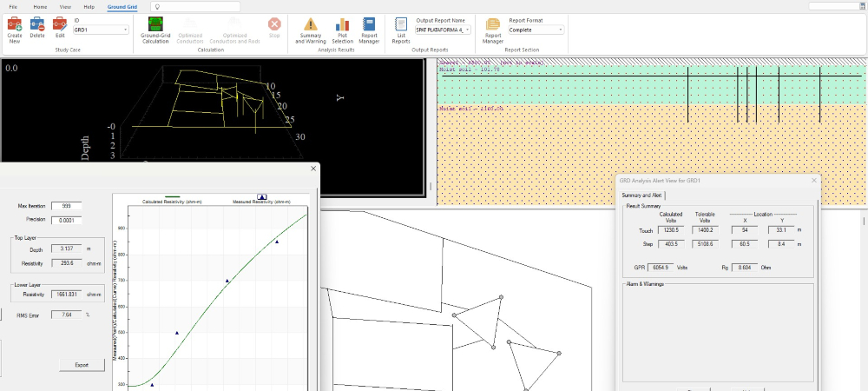This screenshot has height=391, width=868.
Task: Click the Precision input field
Action: tap(66, 221)
